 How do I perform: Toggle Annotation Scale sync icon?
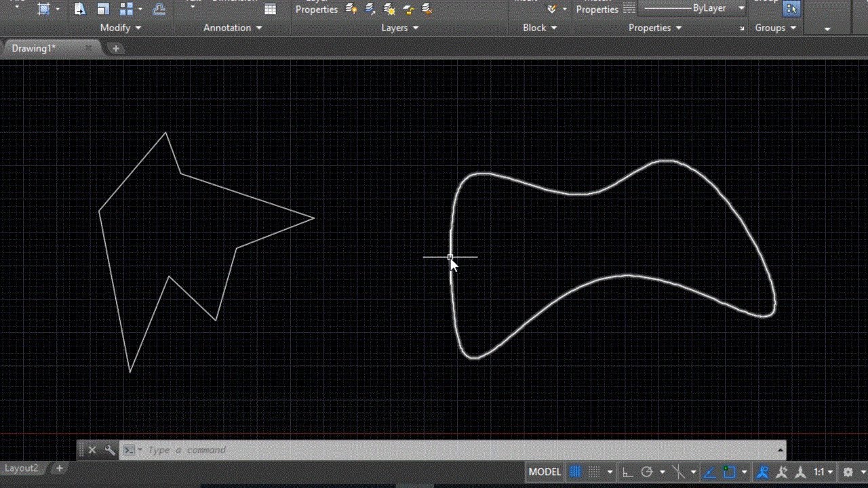point(801,472)
